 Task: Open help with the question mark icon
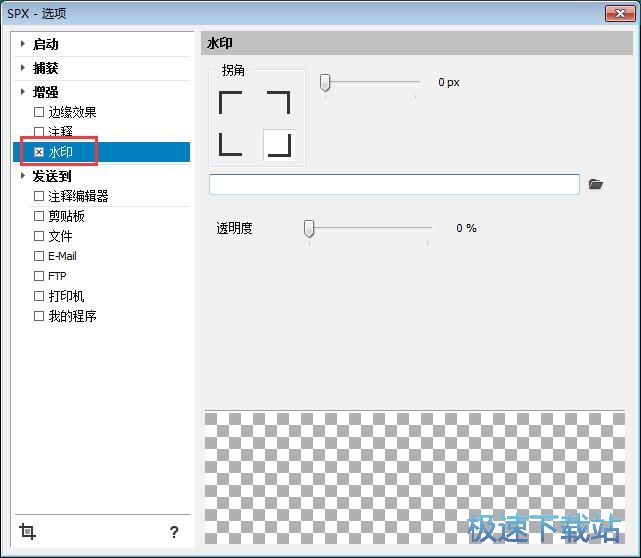pyautogui.click(x=174, y=531)
